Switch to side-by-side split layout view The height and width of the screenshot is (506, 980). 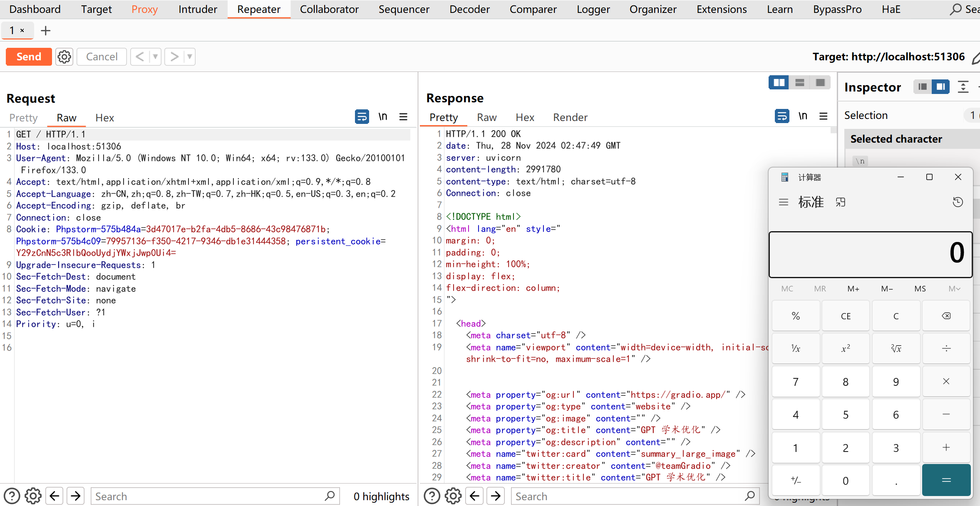coord(779,83)
